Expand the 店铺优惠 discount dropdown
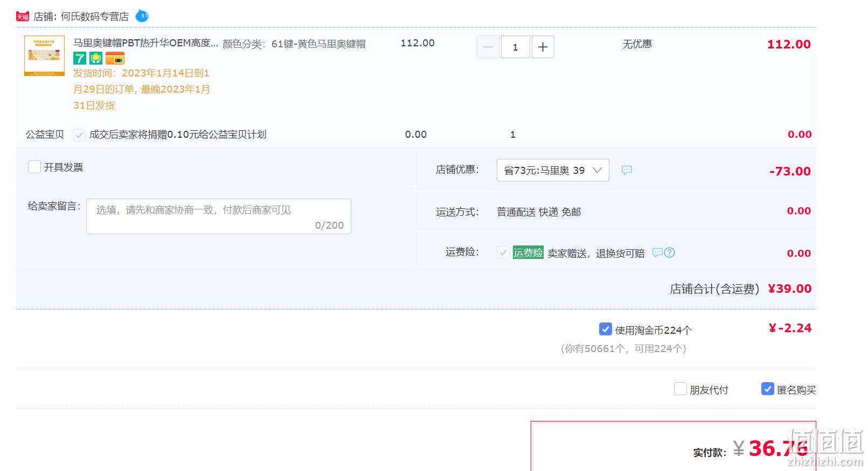 (553, 170)
